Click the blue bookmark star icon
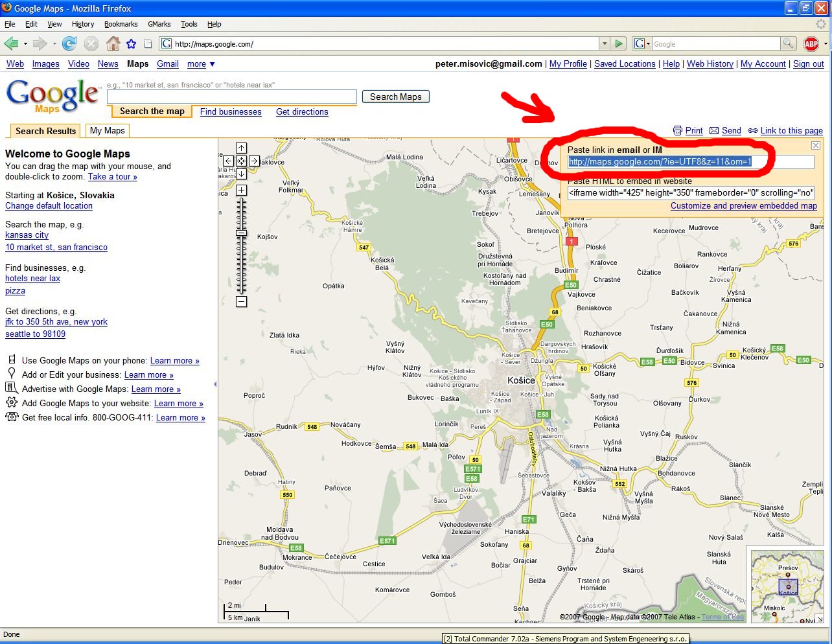Viewport: 832px width, 644px height. click(132, 43)
